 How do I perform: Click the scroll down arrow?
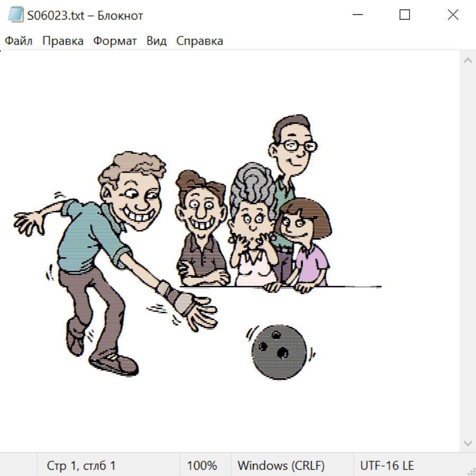(468, 443)
